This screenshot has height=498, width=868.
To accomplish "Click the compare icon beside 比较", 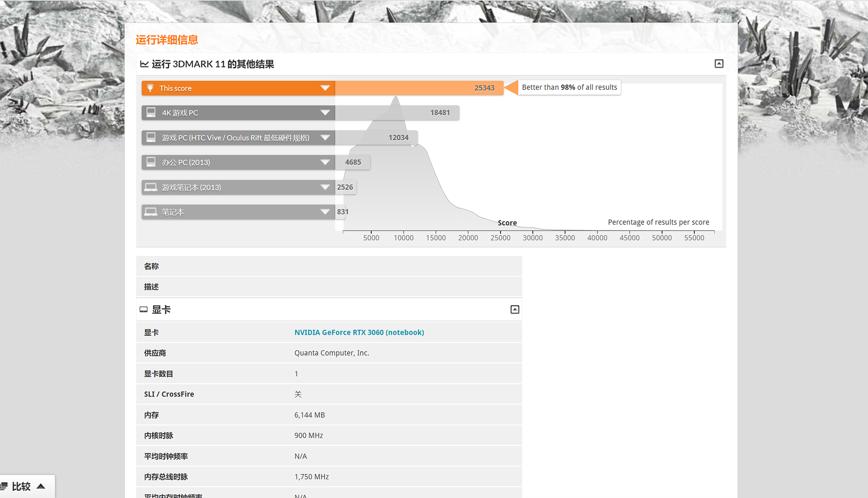I will click(x=4, y=486).
